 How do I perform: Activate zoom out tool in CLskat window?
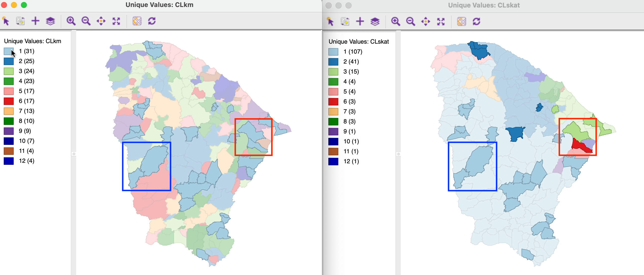[x=410, y=21]
